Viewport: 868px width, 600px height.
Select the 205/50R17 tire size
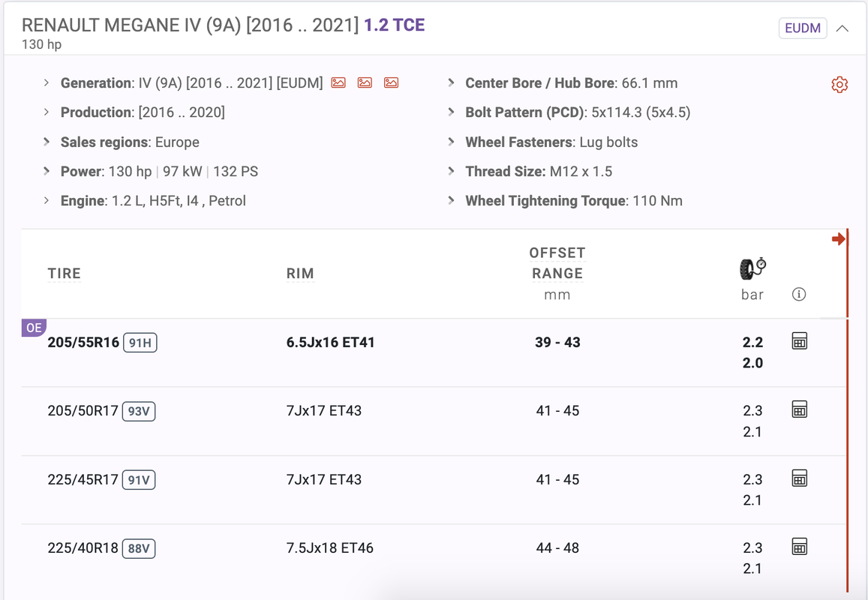(x=83, y=411)
